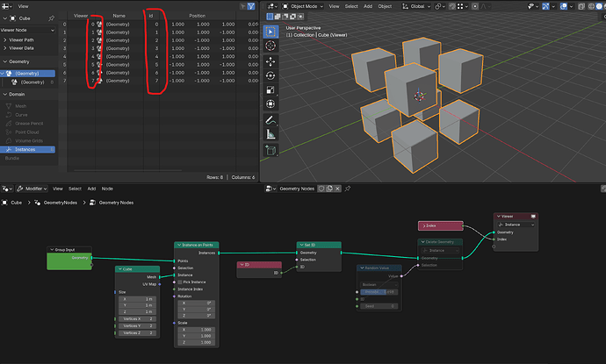Duplicate the Geometry Nodes node group
This screenshot has height=364, width=606.
329,189
